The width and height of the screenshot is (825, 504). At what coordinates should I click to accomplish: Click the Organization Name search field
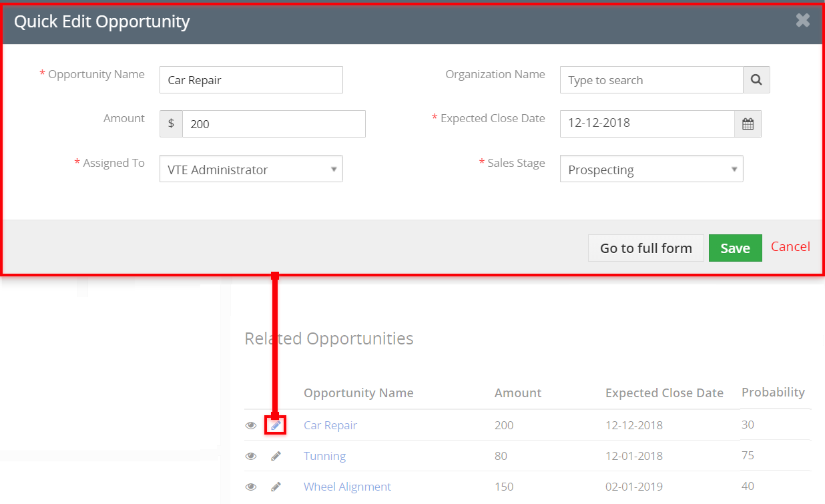[651, 79]
